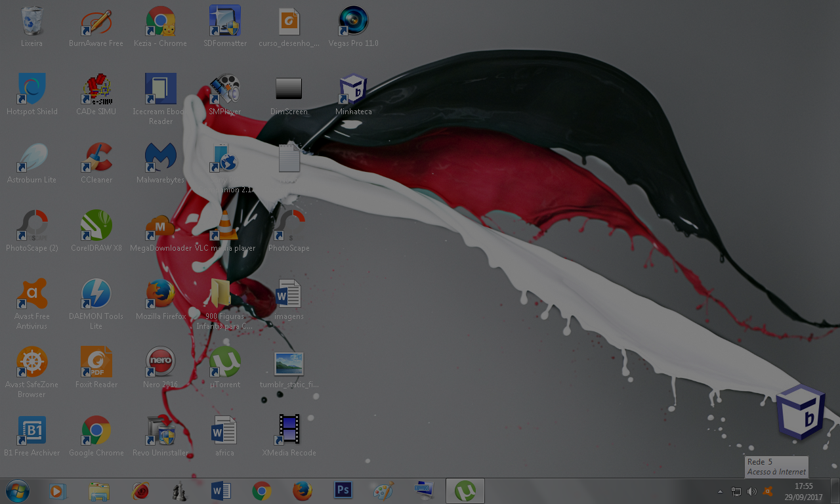Click the red swirl app in the taskbar
The height and width of the screenshot is (504, 840).
coord(140,490)
